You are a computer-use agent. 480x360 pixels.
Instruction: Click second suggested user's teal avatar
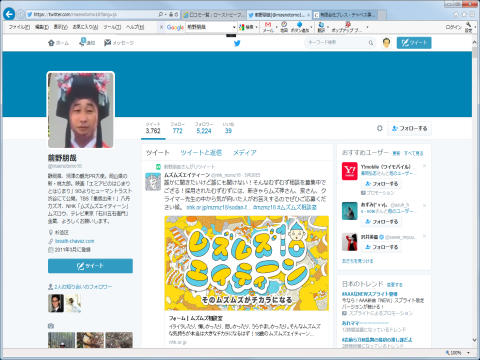(x=350, y=211)
